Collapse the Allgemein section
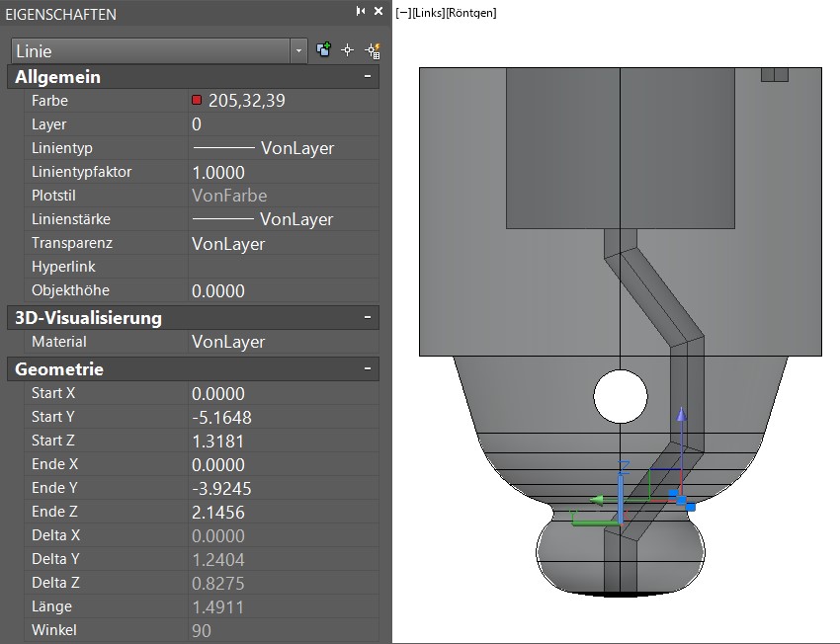Screen dimensions: 840x644 point(368,77)
